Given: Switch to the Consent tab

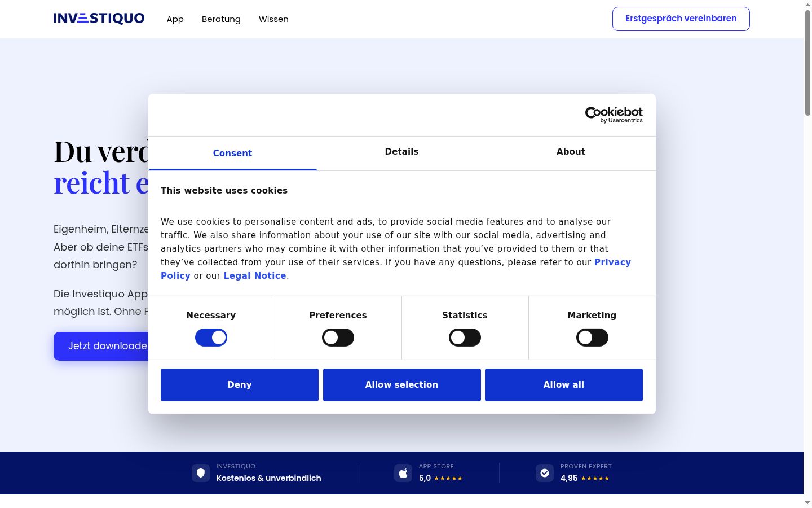Looking at the screenshot, I should 232,153.
